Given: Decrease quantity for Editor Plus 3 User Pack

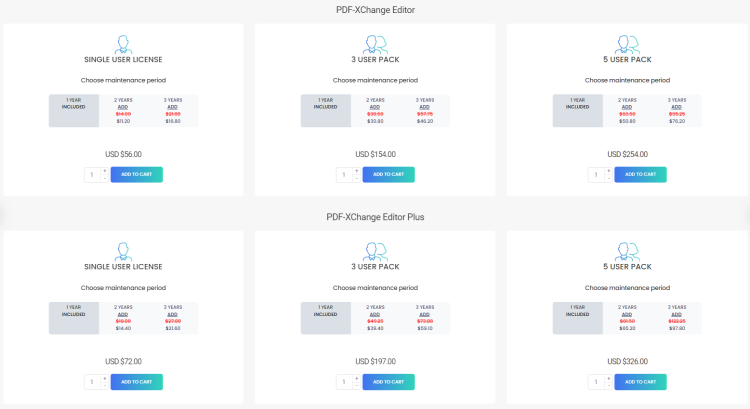Looking at the screenshot, I should click(x=356, y=385).
